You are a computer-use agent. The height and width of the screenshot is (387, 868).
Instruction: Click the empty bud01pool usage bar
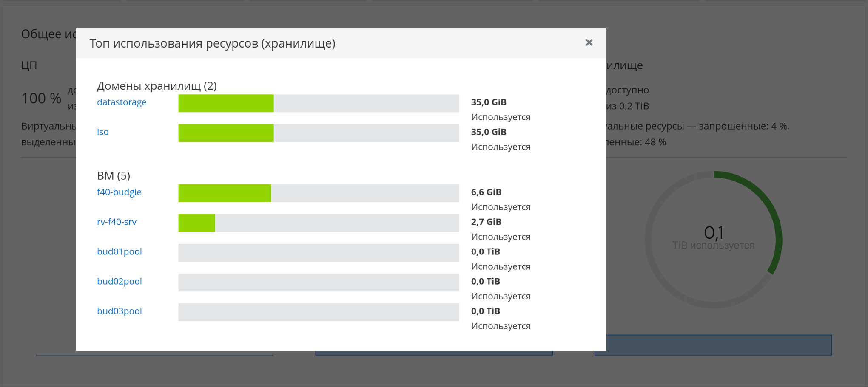319,253
